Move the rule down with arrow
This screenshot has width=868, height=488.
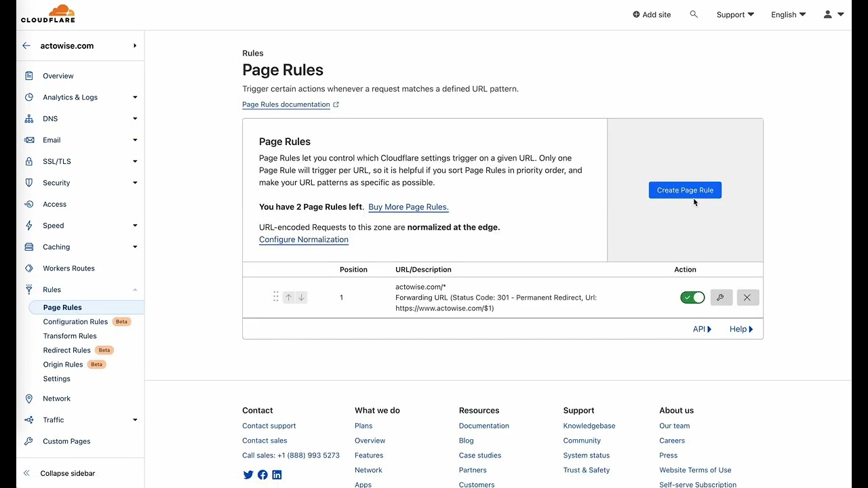[x=301, y=298]
